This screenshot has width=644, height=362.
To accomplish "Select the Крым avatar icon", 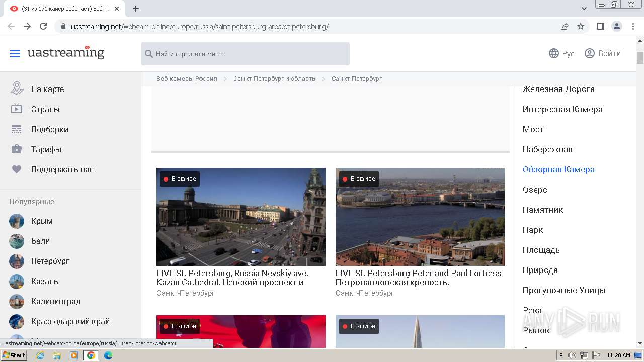I will pyautogui.click(x=17, y=221).
